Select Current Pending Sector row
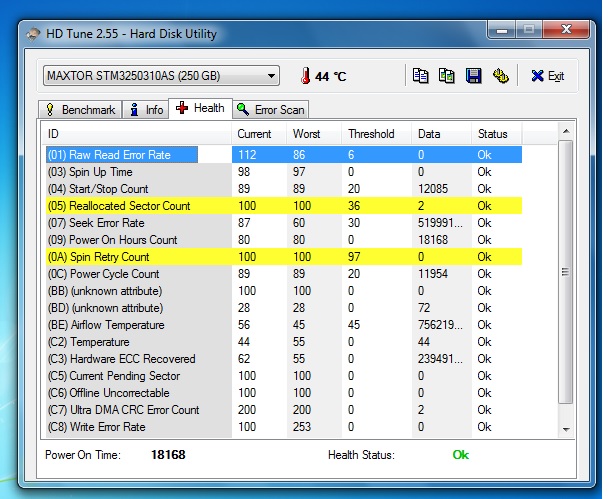 (x=284, y=376)
